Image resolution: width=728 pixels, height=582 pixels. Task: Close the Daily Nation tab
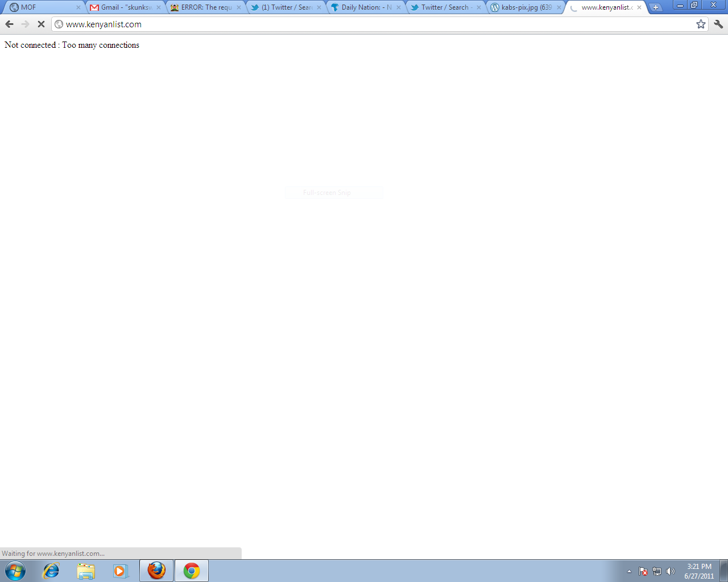(x=399, y=7)
